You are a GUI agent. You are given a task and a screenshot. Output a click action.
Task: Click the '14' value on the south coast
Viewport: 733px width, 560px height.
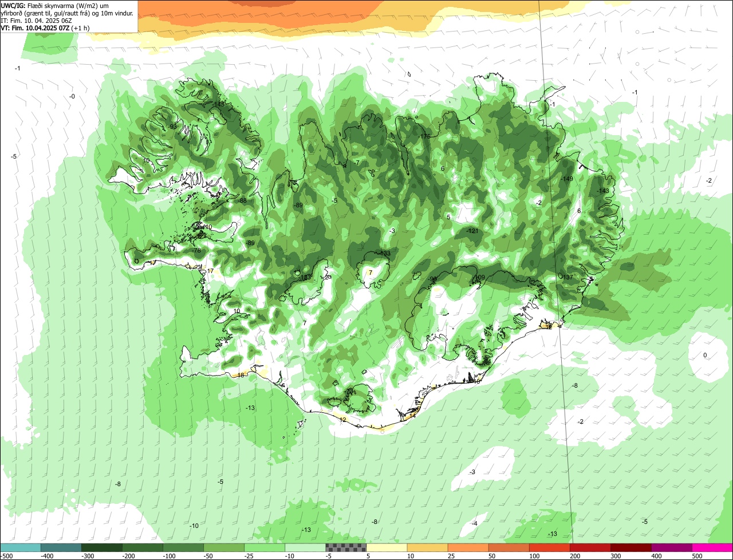click(x=412, y=416)
